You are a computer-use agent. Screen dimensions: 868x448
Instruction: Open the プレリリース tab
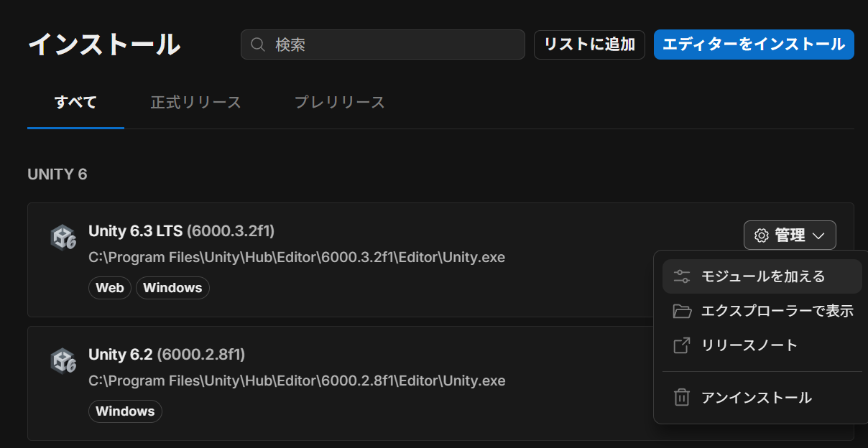tap(339, 102)
